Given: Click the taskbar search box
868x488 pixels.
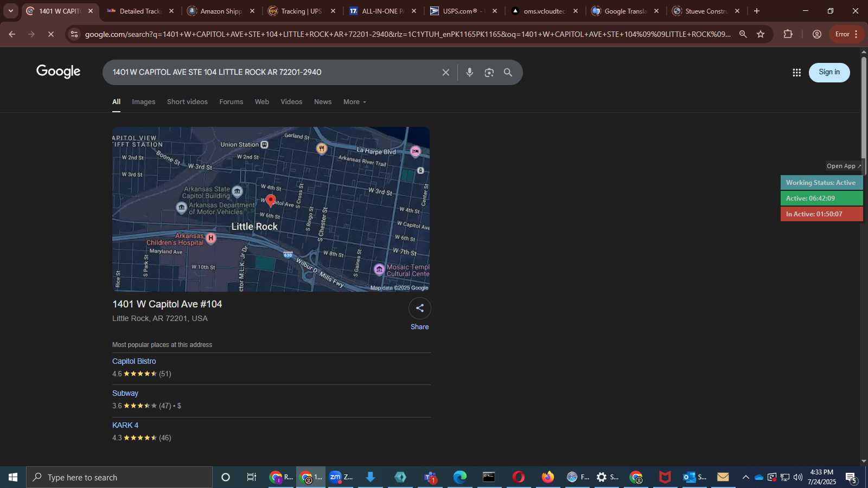Looking at the screenshot, I should point(119,477).
